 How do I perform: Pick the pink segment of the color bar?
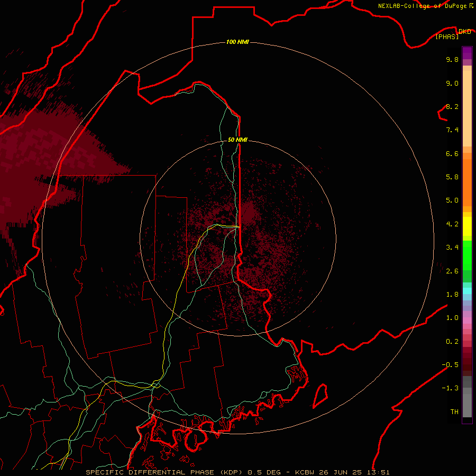[x=467, y=321]
